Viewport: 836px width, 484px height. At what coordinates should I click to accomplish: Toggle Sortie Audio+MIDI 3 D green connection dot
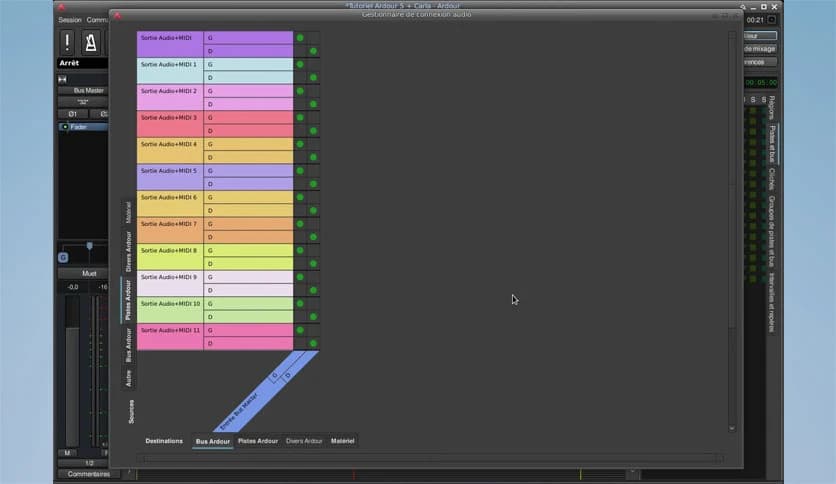click(314, 131)
